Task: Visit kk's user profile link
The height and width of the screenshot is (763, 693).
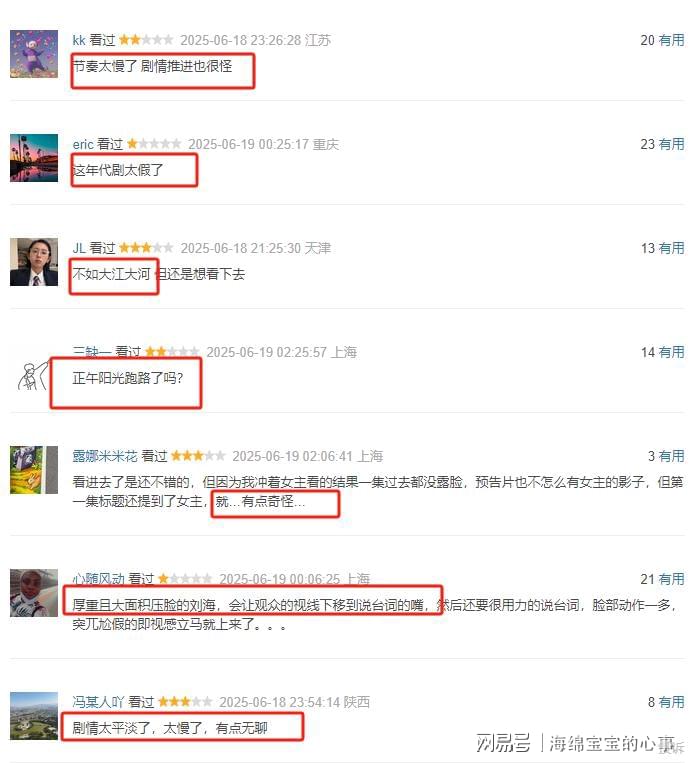Action: 79,40
